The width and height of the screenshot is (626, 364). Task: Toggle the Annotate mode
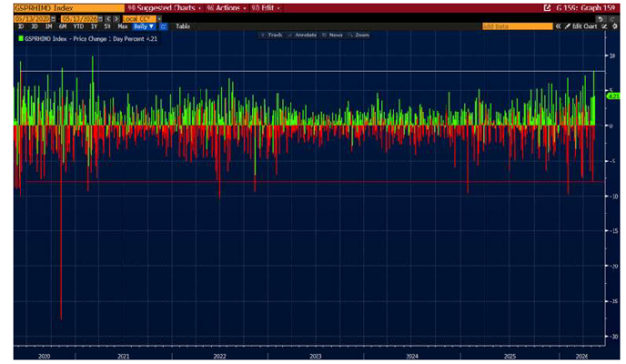click(x=302, y=35)
